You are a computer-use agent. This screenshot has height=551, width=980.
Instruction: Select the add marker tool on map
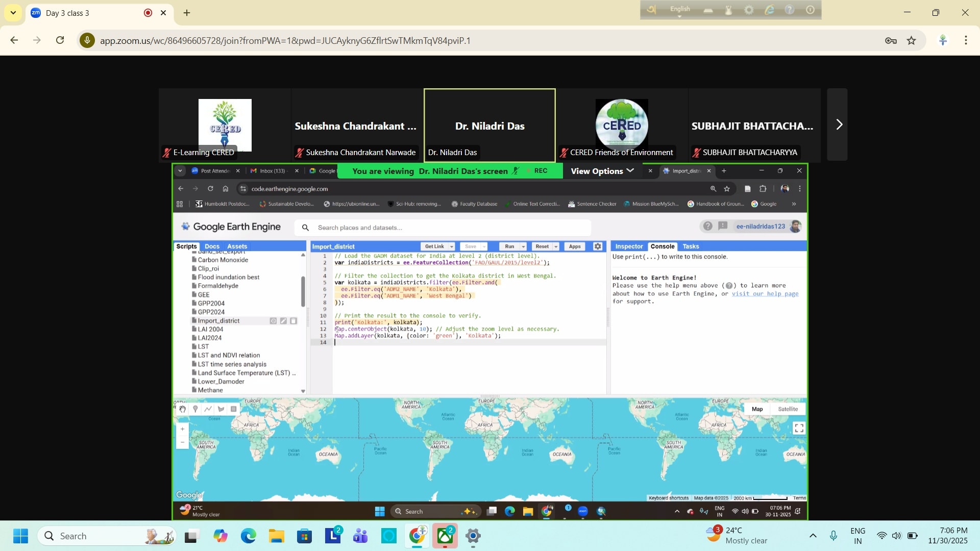[x=195, y=409]
